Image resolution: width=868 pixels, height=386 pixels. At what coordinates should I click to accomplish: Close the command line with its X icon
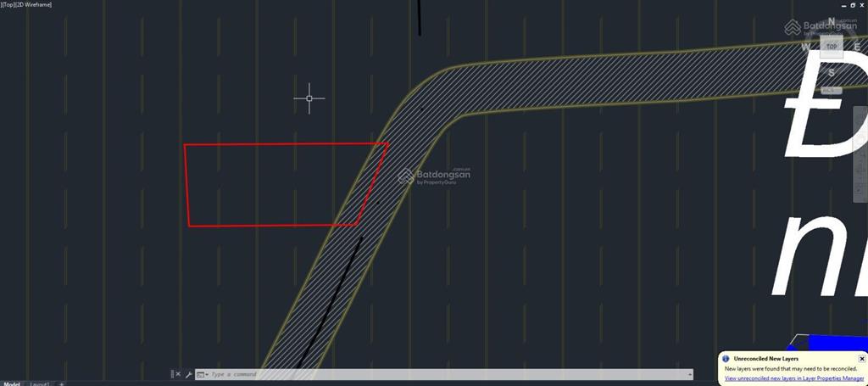pos(178,374)
